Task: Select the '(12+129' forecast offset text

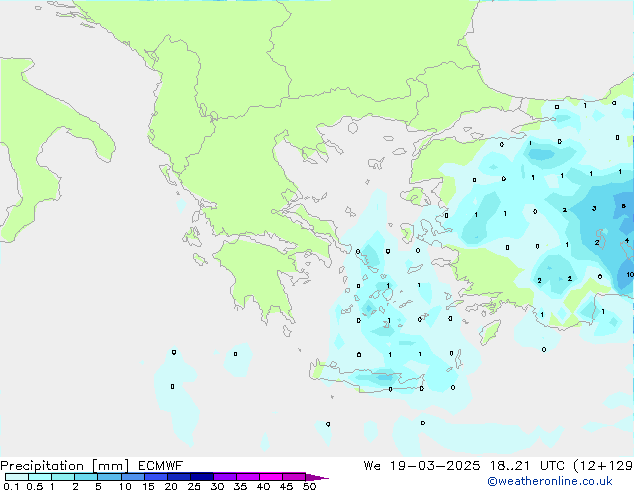Action: pos(603,466)
